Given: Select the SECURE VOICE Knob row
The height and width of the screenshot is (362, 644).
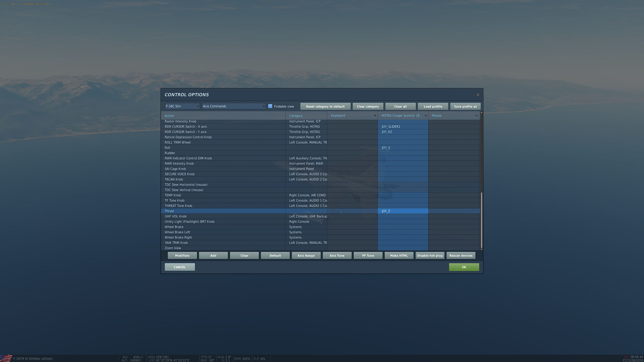Looking at the screenshot, I should [320, 174].
